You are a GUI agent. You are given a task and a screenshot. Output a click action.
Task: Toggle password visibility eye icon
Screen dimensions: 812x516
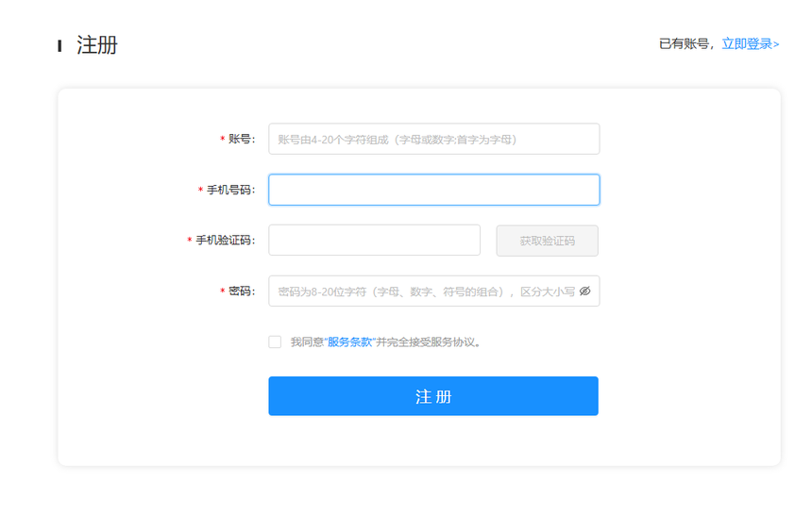coord(584,291)
